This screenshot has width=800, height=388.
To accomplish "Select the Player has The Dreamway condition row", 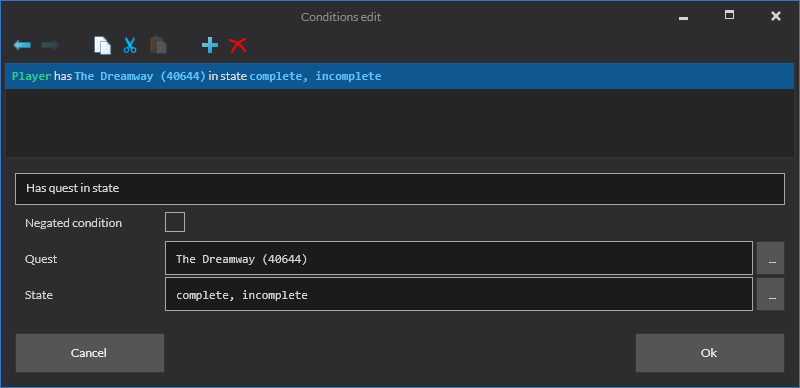I will [399, 76].
